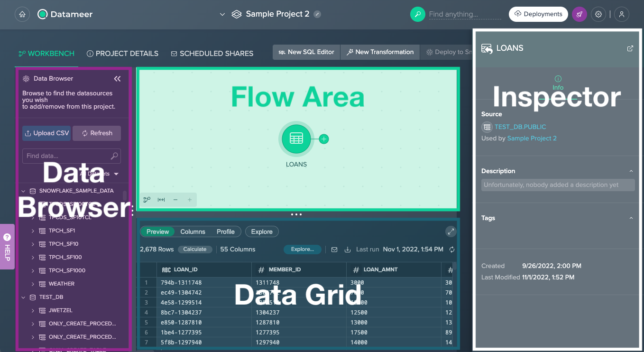This screenshot has width=644, height=352.
Task: Open settings gear in top bar
Action: (598, 14)
